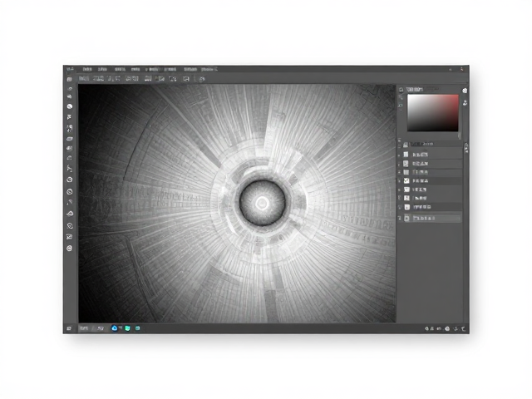
Task: Click the radial eye artwork on the canvas
Action: click(262, 203)
